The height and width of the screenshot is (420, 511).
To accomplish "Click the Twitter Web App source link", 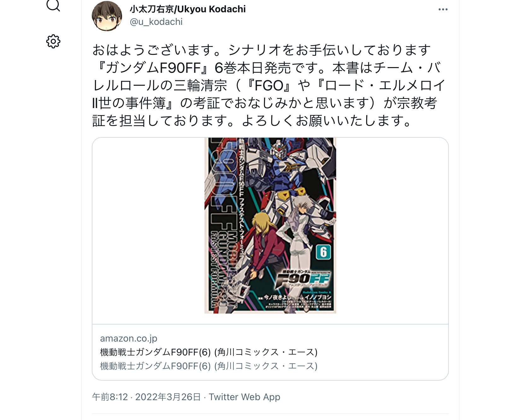I will pos(244,397).
